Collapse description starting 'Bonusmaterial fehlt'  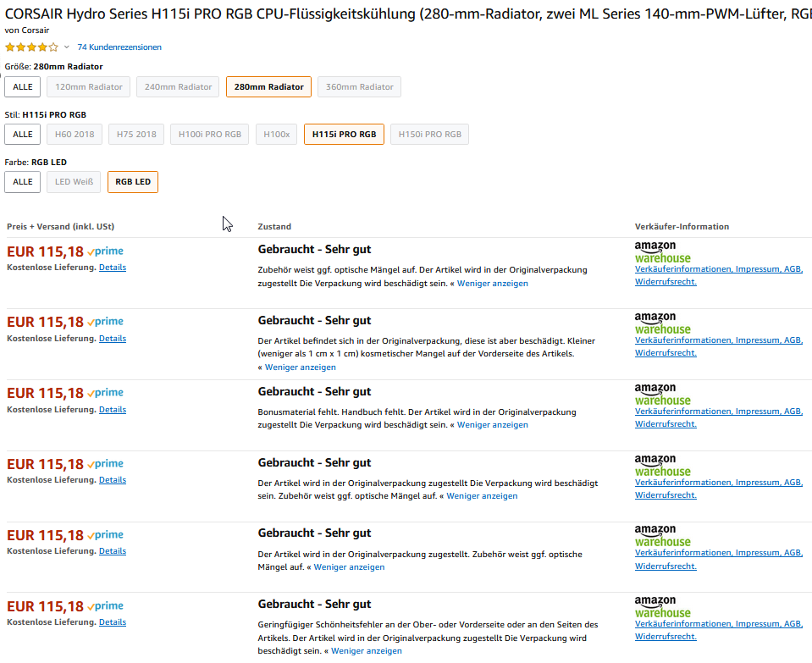tap(493, 425)
